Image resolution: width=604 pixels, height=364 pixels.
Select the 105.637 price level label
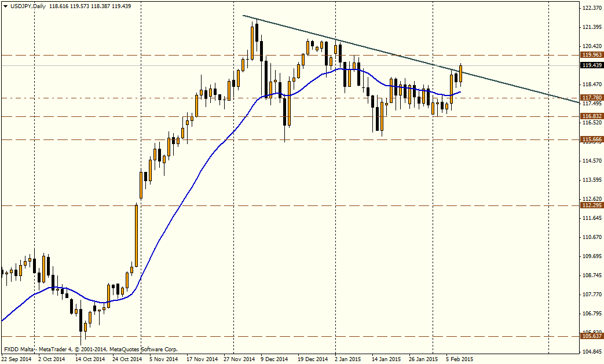pos(591,336)
